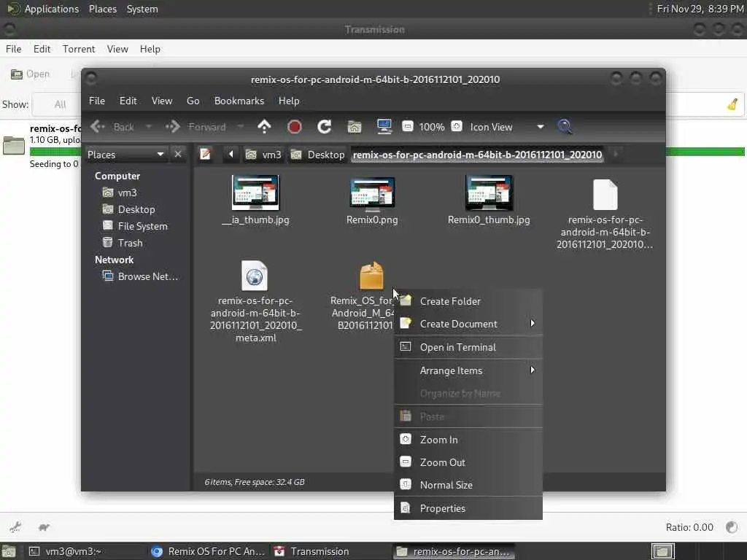Click the current folder path bar button
Image resolution: width=747 pixels, height=560 pixels.
tap(477, 155)
